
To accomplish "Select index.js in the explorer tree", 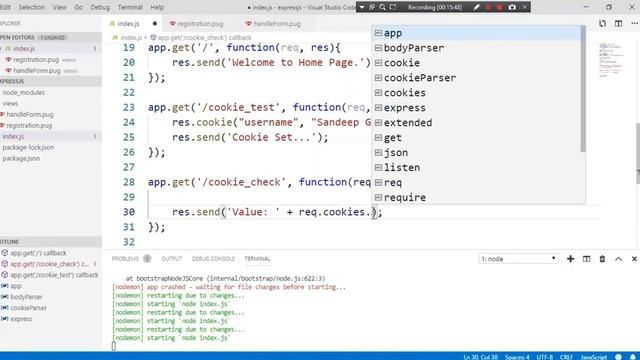I will 51,136.
